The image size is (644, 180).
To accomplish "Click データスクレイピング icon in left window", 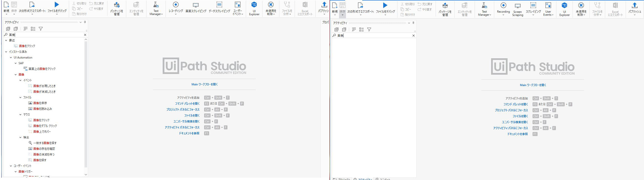I will point(219,5).
